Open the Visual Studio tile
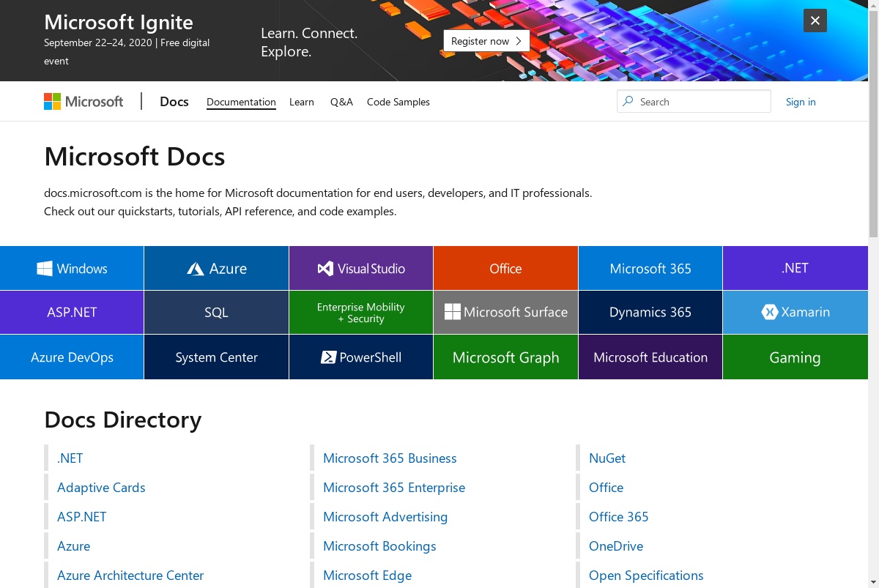This screenshot has height=588, width=879. coord(361,268)
